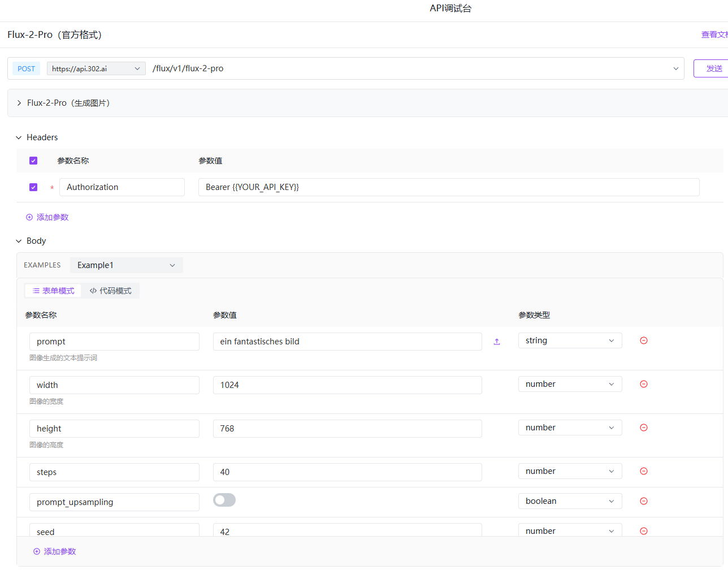Expand the Flux-2-Pro (生成图片) section
Image resolution: width=728 pixels, height=574 pixels.
tap(19, 103)
